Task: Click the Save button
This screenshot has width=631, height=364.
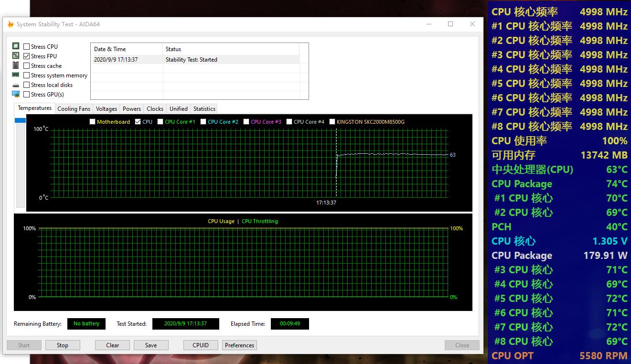Action: point(151,345)
